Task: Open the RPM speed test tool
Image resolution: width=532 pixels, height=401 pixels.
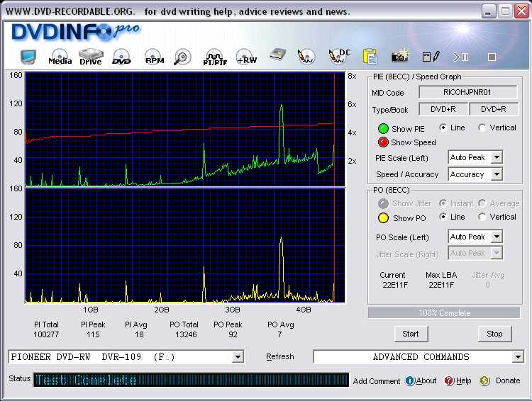Action: [154, 57]
